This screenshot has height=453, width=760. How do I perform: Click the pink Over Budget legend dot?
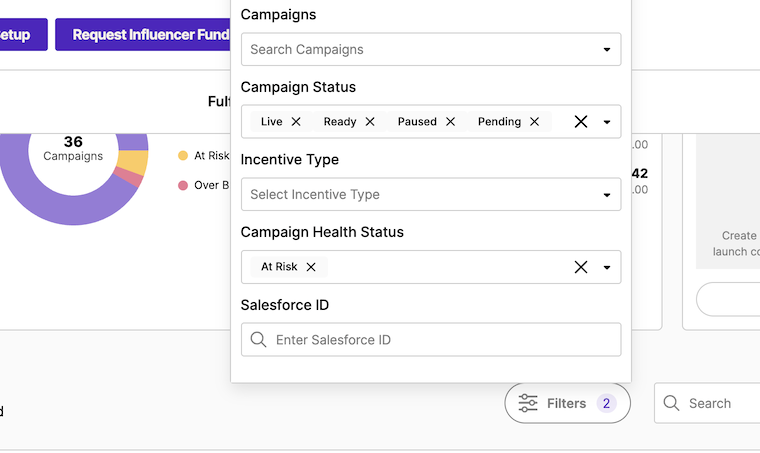(183, 185)
